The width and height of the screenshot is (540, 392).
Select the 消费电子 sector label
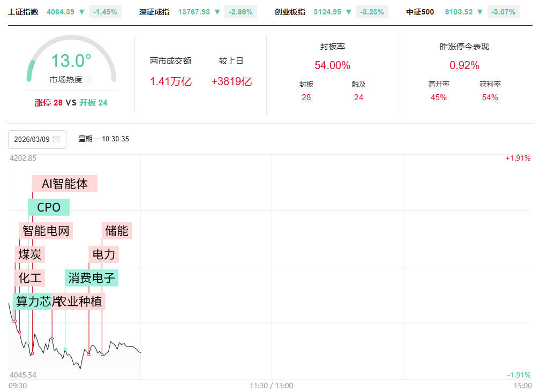point(92,278)
